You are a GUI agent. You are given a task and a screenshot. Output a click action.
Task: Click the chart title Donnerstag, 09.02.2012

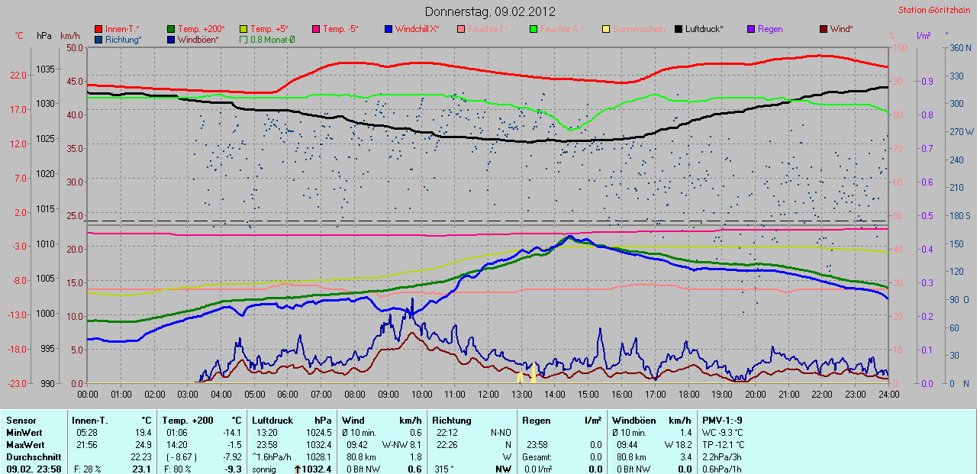490,11
